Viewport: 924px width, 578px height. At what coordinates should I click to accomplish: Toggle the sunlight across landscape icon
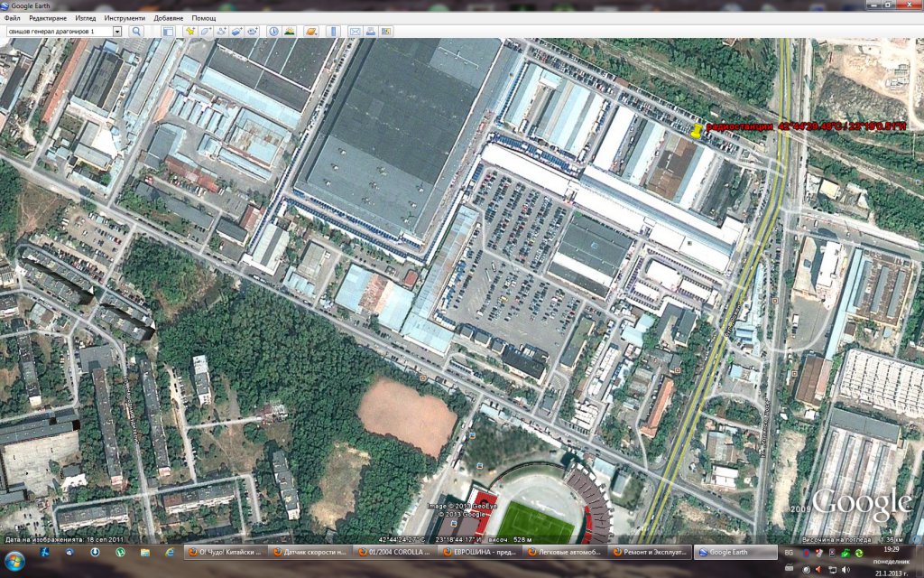(290, 32)
